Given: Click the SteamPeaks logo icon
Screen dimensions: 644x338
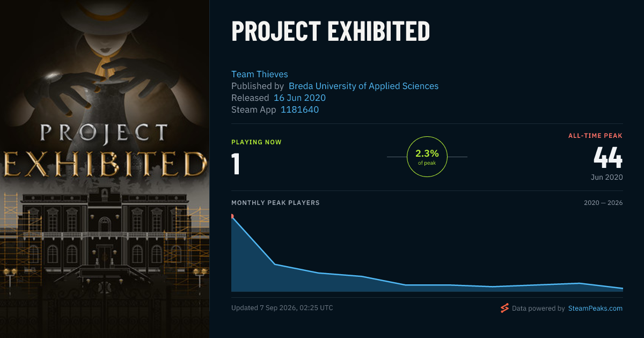Looking at the screenshot, I should click(504, 308).
